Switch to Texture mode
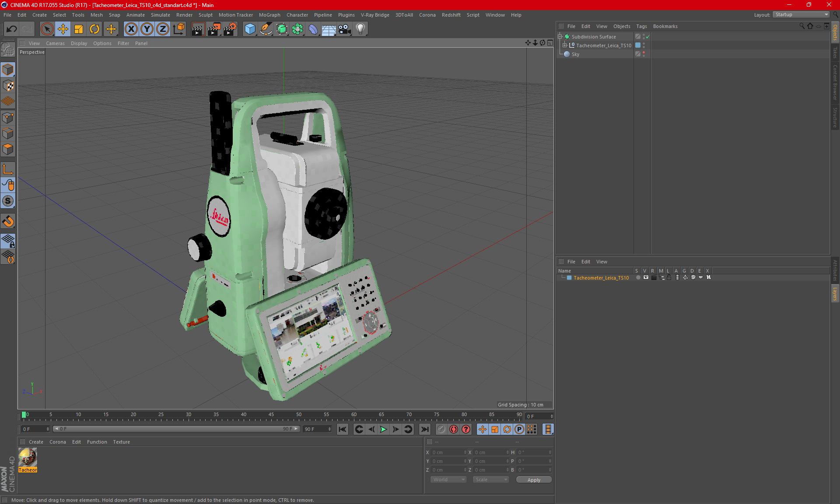840x504 pixels. tap(8, 86)
